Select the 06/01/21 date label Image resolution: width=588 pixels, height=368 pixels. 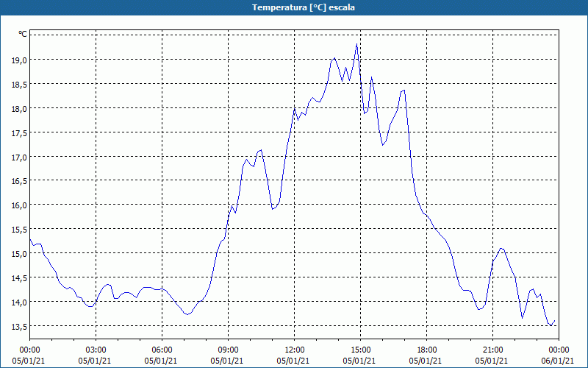tap(558, 361)
